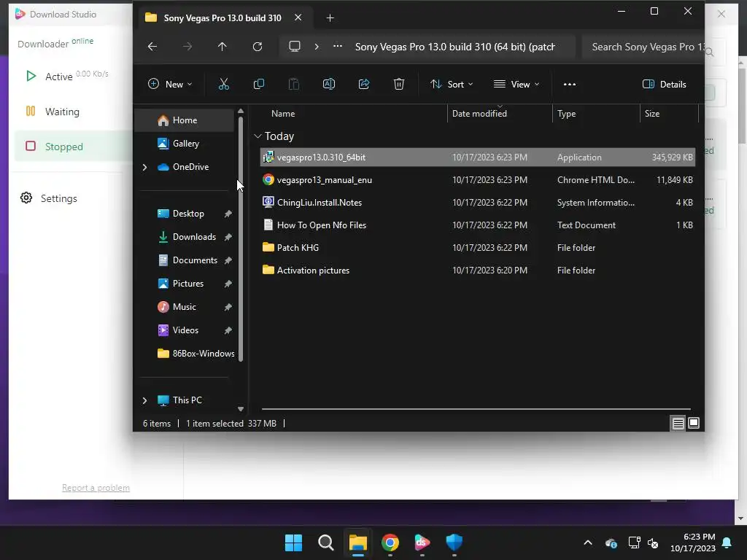747x560 pixels.
Task: Open Windows Start menu
Action: click(293, 542)
